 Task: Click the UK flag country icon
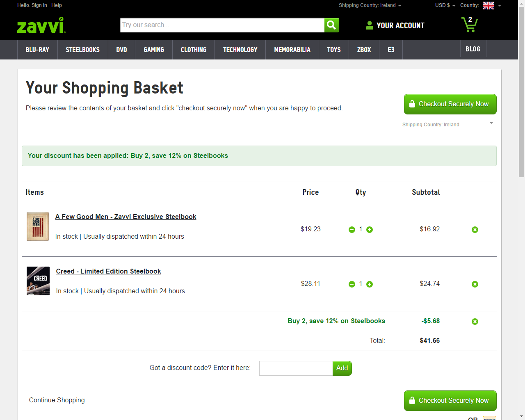(x=488, y=5)
